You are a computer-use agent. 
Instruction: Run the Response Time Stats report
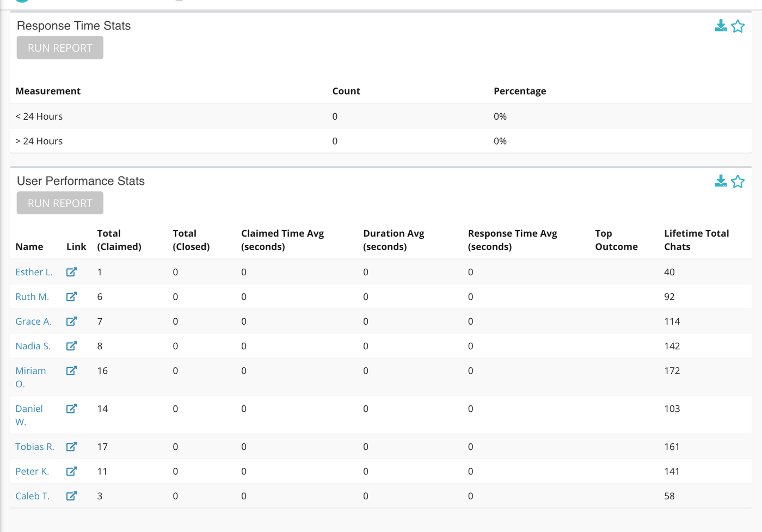pos(60,48)
